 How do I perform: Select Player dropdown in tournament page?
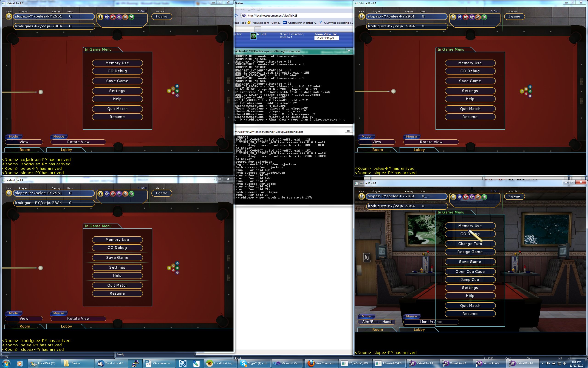[327, 38]
